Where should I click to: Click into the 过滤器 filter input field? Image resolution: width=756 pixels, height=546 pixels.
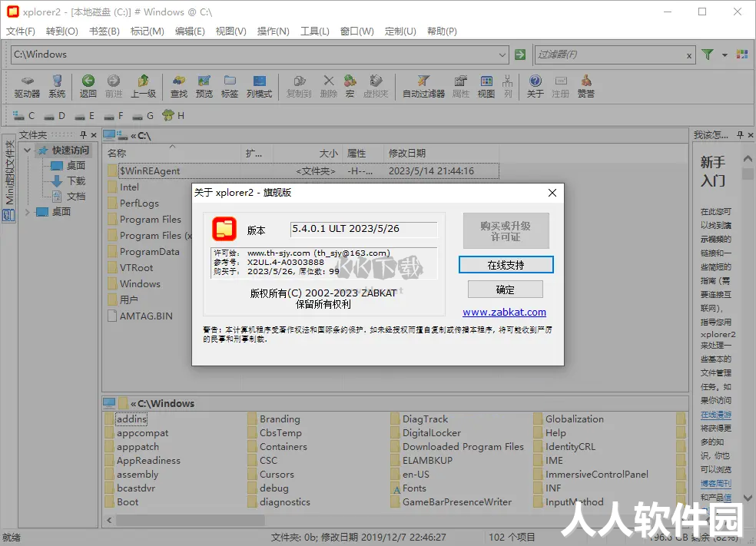[x=610, y=55]
